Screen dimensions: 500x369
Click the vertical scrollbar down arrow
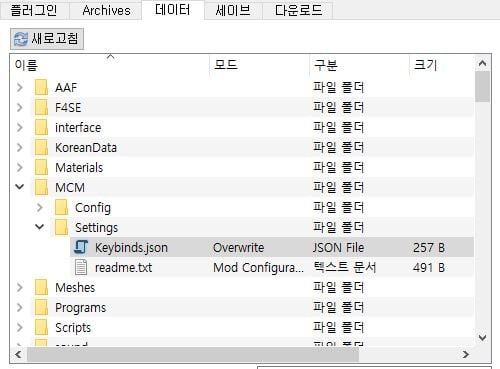482,338
